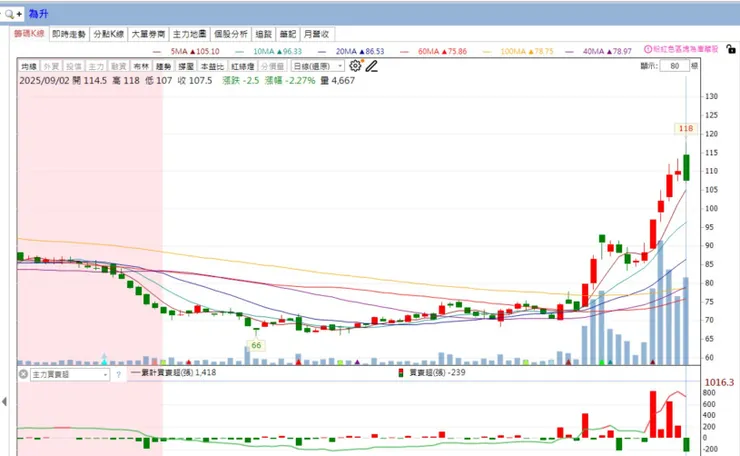740x456 pixels.
Task: Switch to the 分點K線 tab
Action: pyautogui.click(x=109, y=34)
